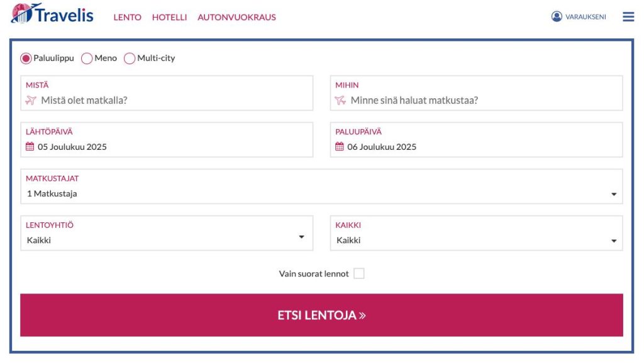The width and height of the screenshot is (644, 364).
Task: Open the AUTONVUOKRAUS car rental page
Action: (236, 17)
